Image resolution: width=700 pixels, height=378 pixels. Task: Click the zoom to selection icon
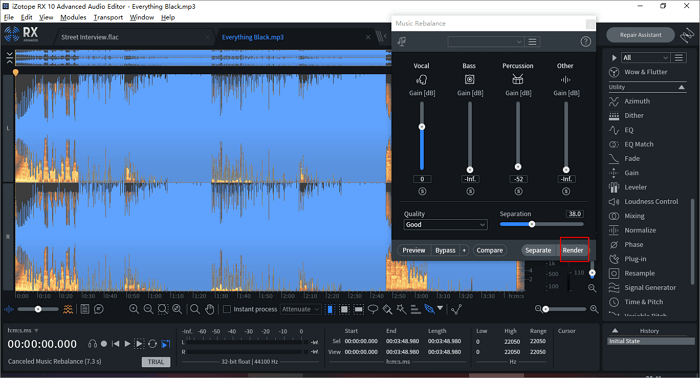(x=162, y=309)
